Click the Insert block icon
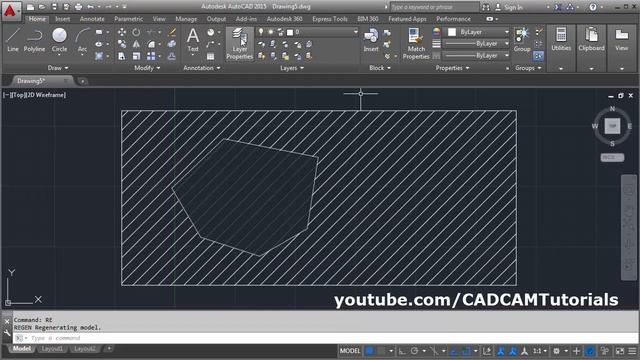This screenshot has width=640, height=360. point(371,40)
